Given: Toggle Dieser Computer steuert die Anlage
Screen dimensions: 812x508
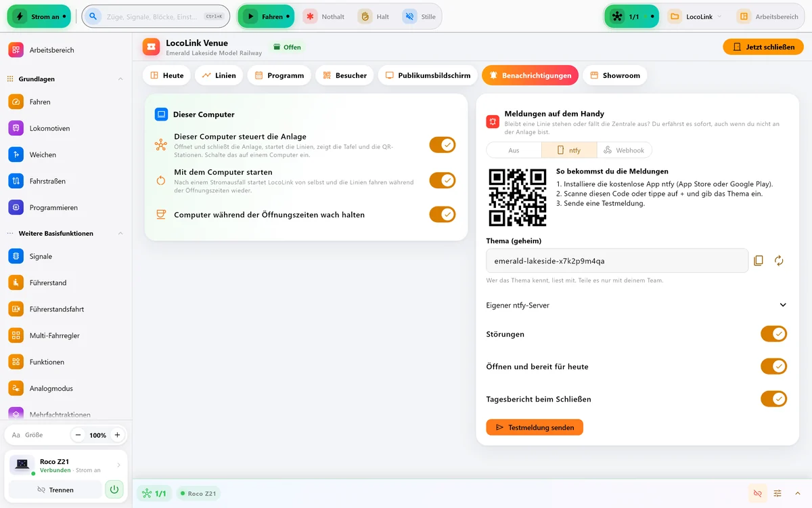Looking at the screenshot, I should click(443, 145).
